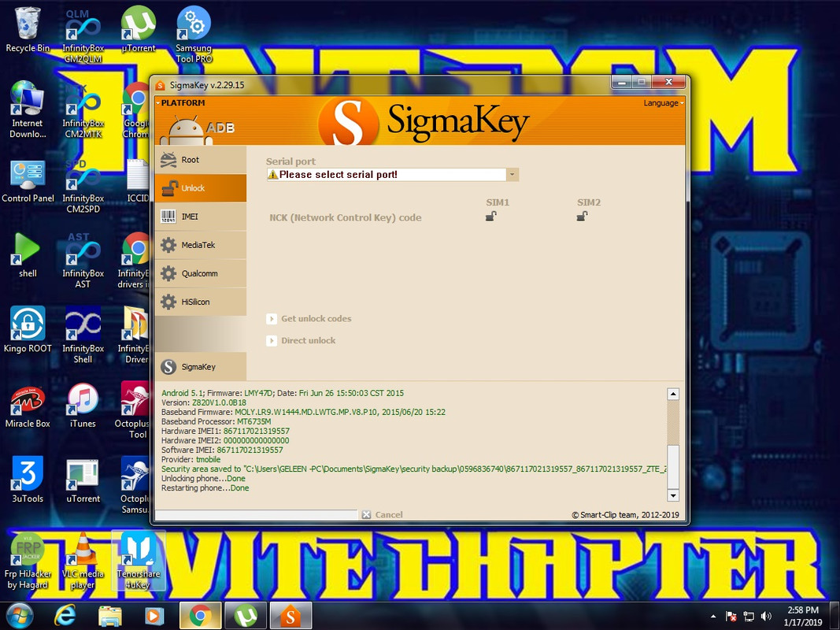Click the Miracle Box desktop icon
The image size is (840, 630).
point(28,406)
